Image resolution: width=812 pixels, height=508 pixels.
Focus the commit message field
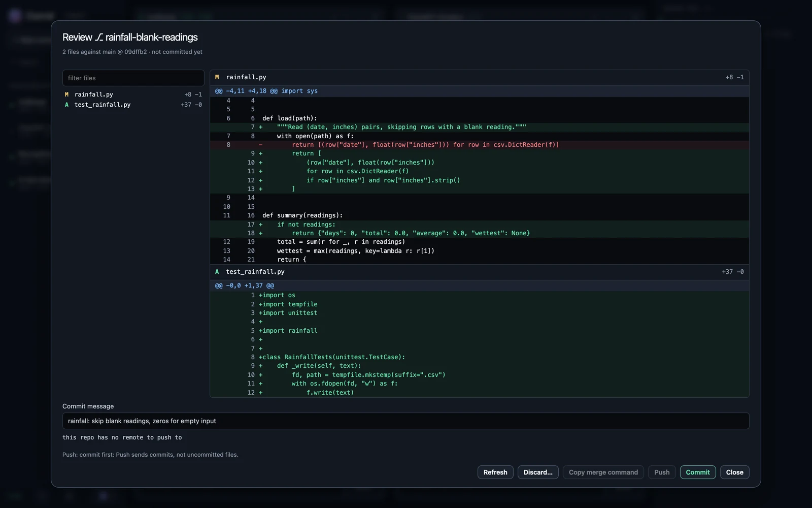click(405, 421)
